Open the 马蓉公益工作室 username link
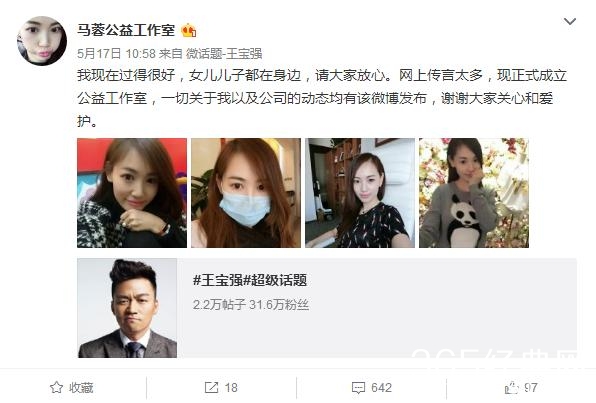This screenshot has width=596, height=403. (x=126, y=30)
